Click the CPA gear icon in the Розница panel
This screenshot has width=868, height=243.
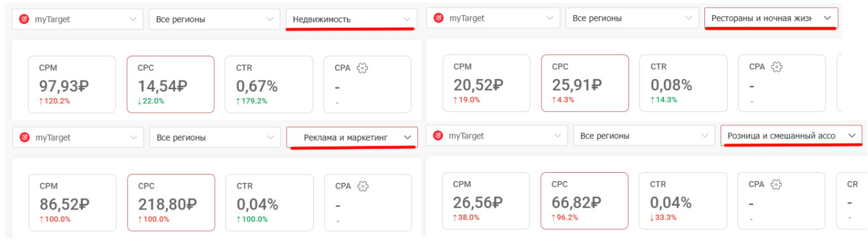[777, 184]
